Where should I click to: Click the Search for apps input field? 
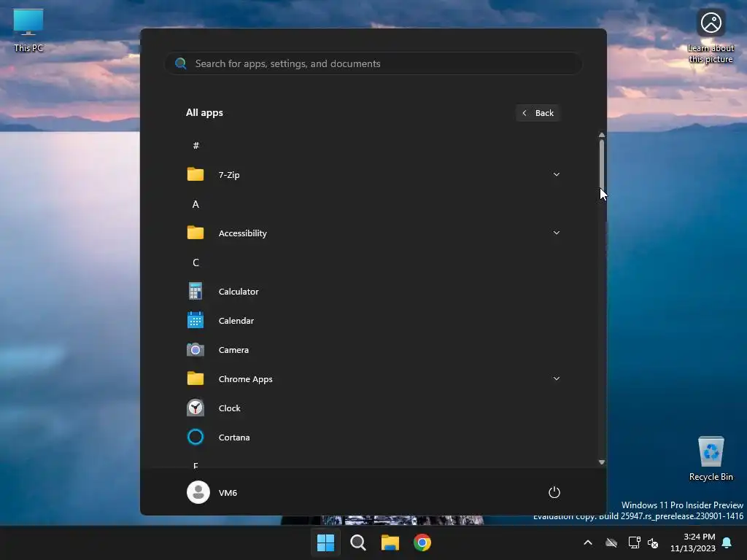coord(373,63)
